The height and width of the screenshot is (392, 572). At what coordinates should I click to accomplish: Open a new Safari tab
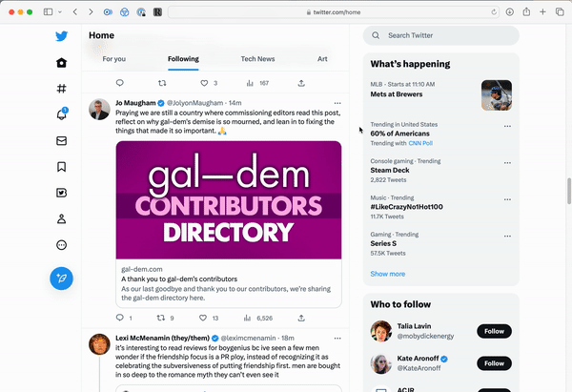(542, 12)
